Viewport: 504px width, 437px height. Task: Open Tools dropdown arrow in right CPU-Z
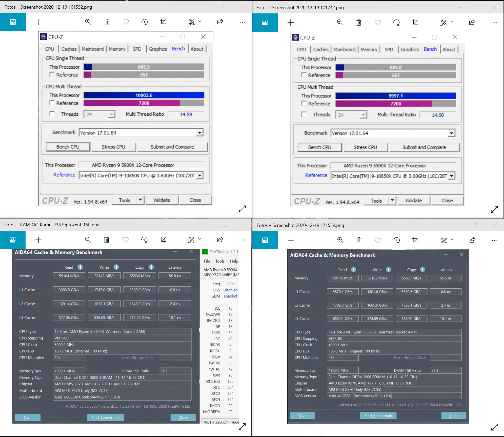(393, 201)
